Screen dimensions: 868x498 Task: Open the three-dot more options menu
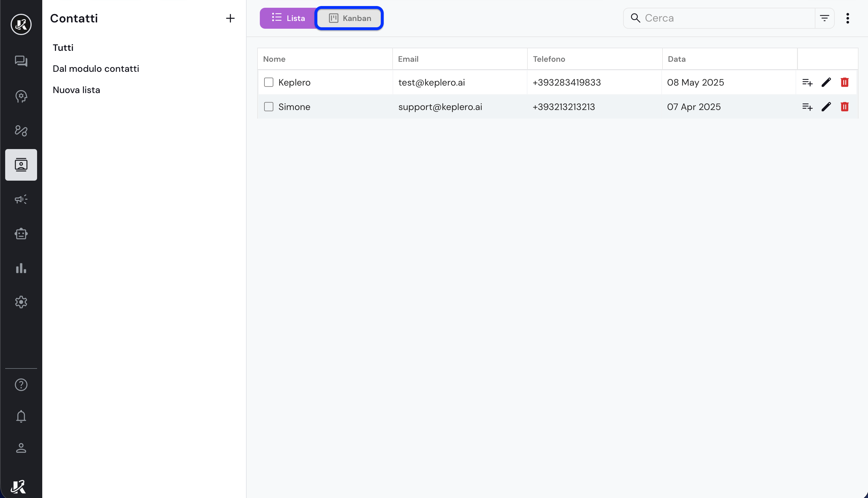pyautogui.click(x=848, y=18)
